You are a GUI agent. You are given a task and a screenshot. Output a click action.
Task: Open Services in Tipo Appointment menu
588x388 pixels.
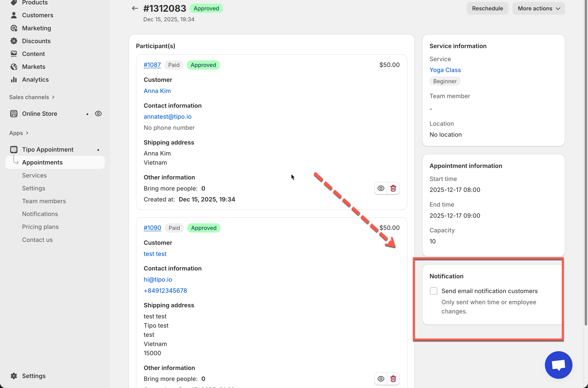tap(34, 175)
